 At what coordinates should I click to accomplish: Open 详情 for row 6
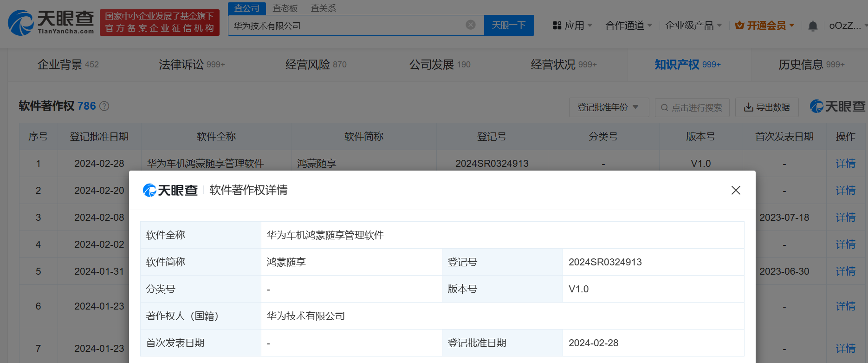click(x=845, y=306)
